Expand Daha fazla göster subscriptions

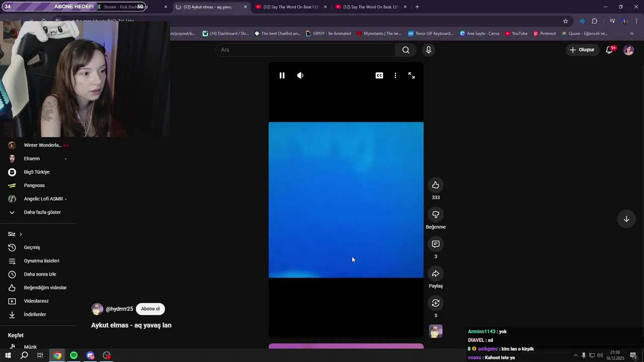[x=38, y=212]
